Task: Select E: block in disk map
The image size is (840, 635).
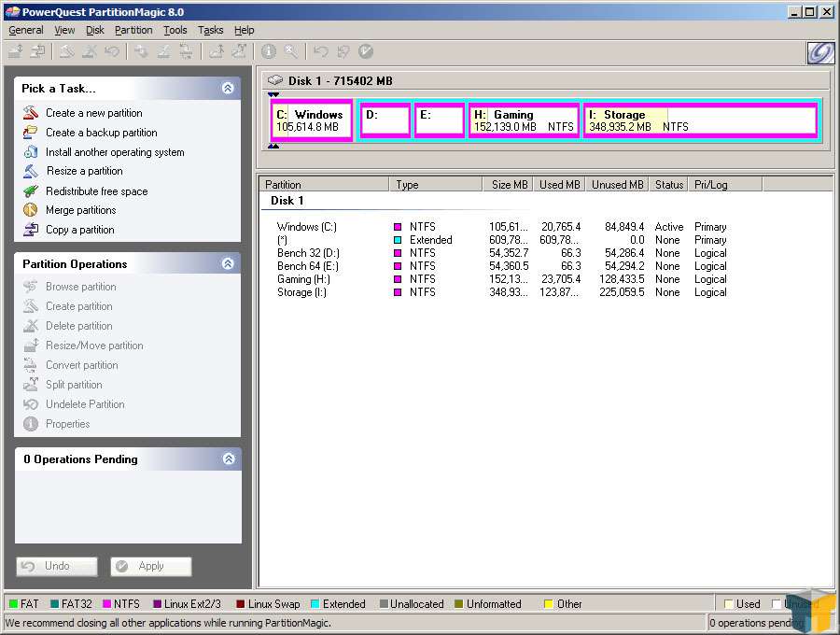Action: [440, 120]
